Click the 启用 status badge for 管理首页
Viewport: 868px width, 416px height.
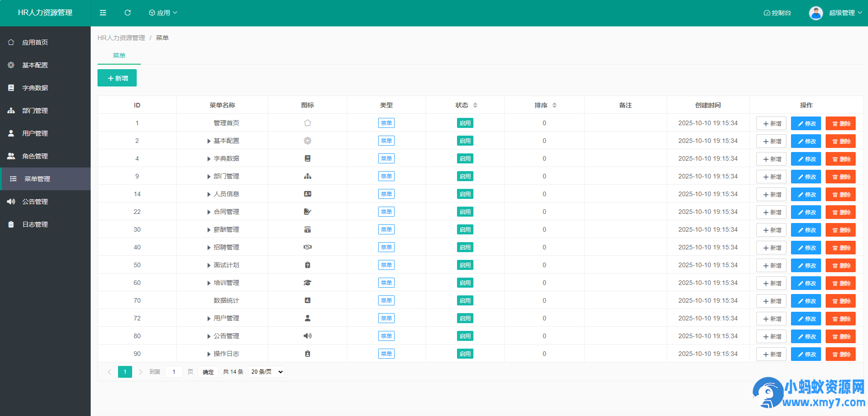click(465, 123)
